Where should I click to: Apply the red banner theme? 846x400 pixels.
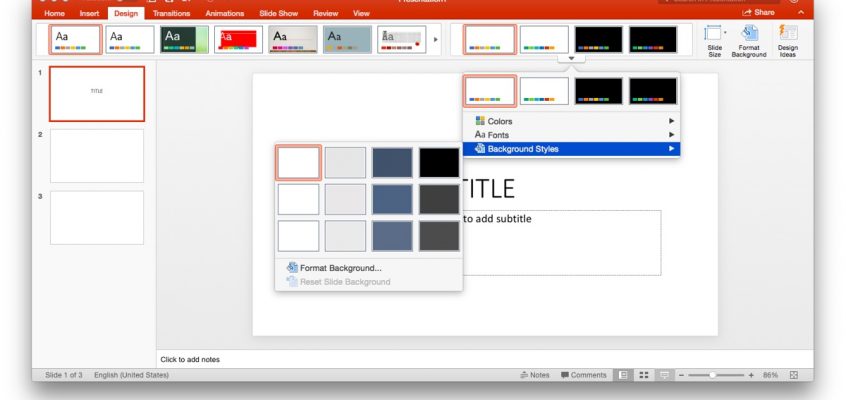tap(238, 39)
